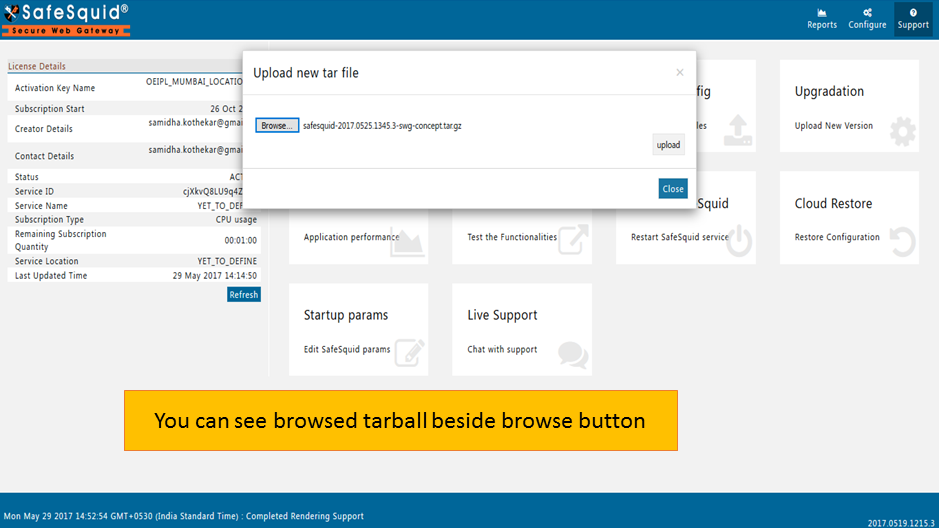
Task: Click the License Details heading
Action: [37, 66]
